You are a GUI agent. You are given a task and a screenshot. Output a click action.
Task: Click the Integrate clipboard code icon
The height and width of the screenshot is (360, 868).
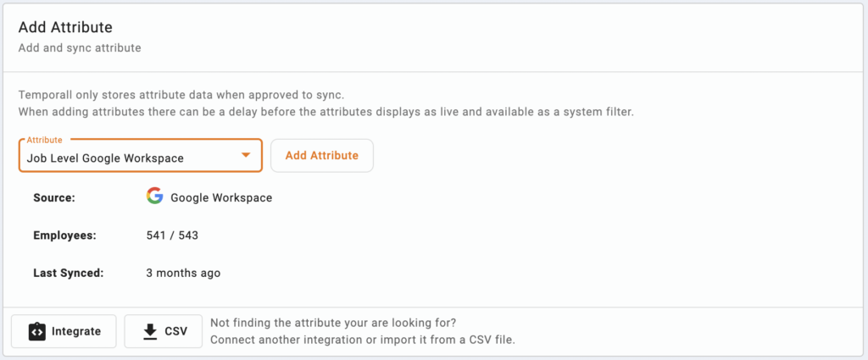point(36,331)
